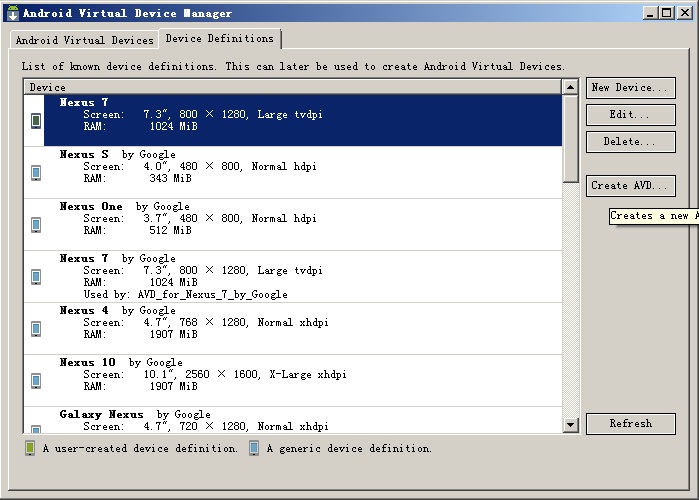Switch to Android Virtual Devices tab
Screen dimensions: 699x500
84,40
